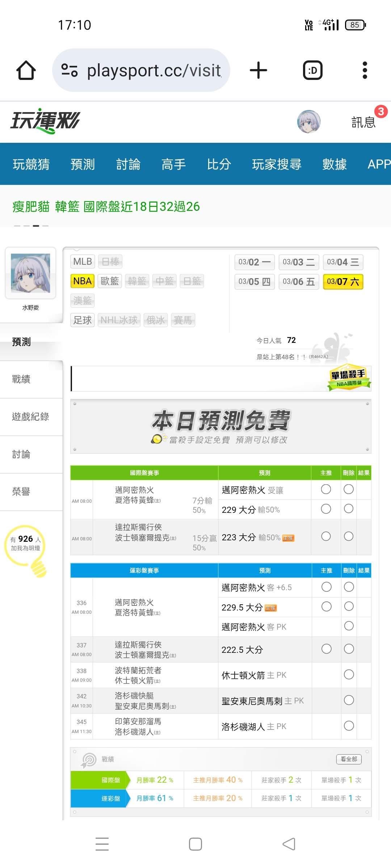Open the browser three-dot overflow menu

(x=365, y=70)
